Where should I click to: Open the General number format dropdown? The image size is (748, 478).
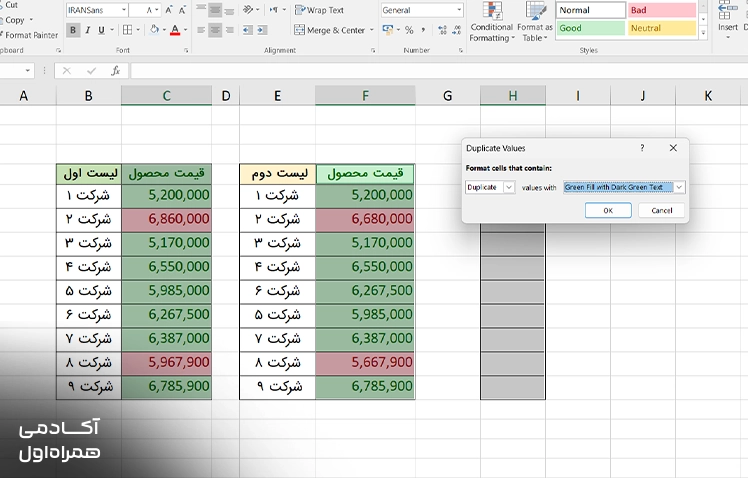(x=459, y=10)
